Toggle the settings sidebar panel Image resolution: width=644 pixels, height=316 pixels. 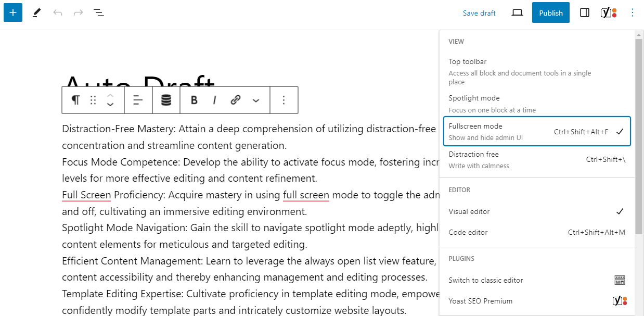coord(585,12)
